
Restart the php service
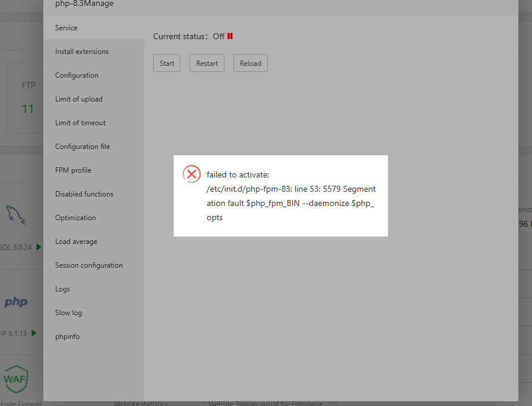click(x=207, y=63)
